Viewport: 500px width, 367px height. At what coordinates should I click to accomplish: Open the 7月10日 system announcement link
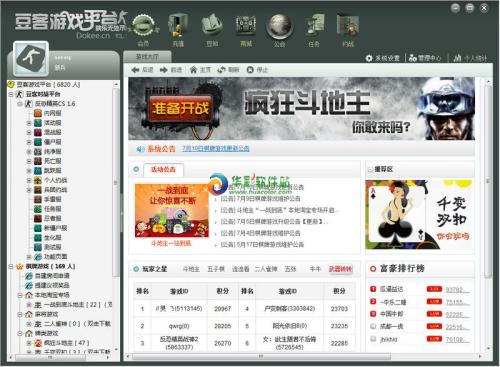[x=216, y=149]
